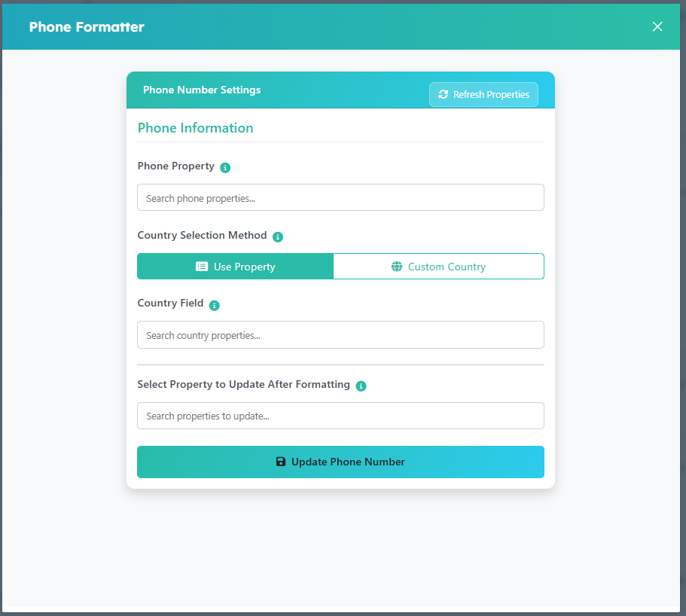Click the circular arrows refresh icon
686x616 pixels.
443,95
